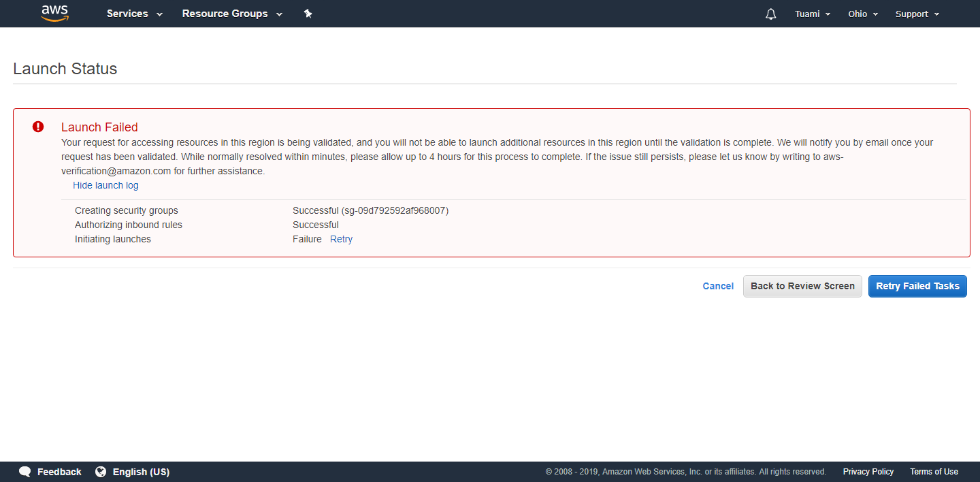Click Retry next to Failure status
This screenshot has height=482, width=980.
click(x=341, y=239)
